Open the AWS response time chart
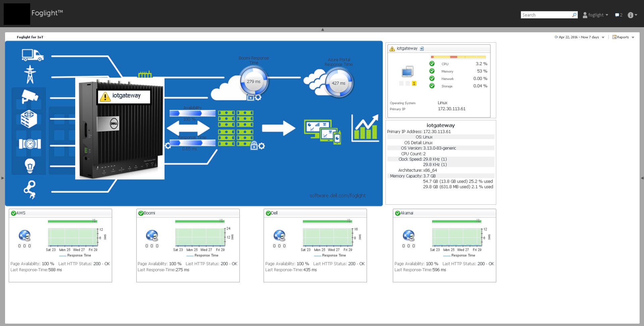The height and width of the screenshot is (326, 644). pos(72,237)
